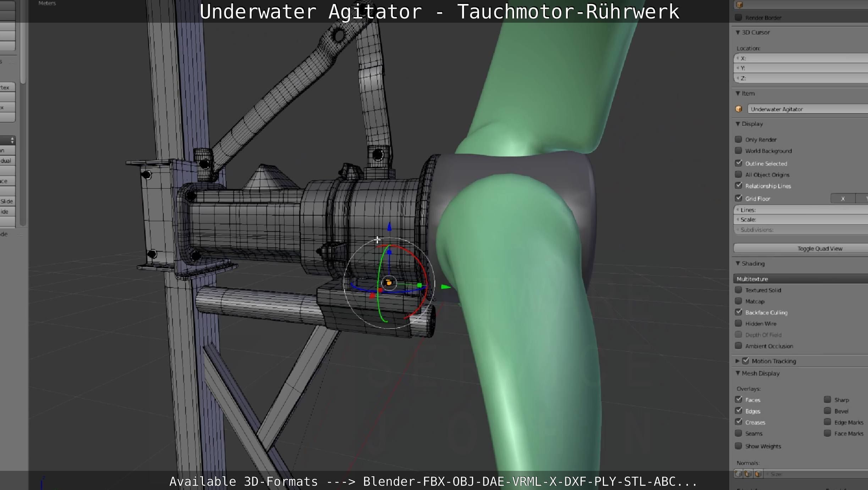868x490 pixels.
Task: Uncheck the Faces overlay
Action: click(x=738, y=400)
